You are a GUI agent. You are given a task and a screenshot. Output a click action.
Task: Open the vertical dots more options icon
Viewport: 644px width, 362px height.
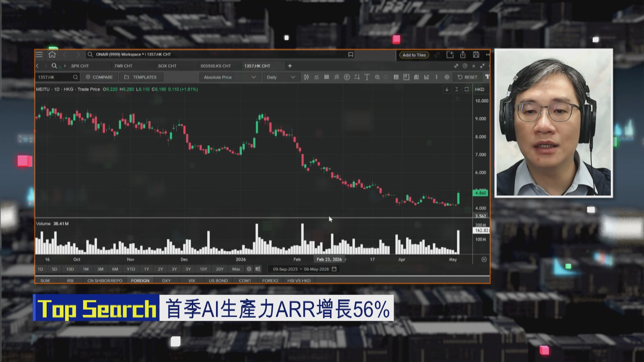436,77
